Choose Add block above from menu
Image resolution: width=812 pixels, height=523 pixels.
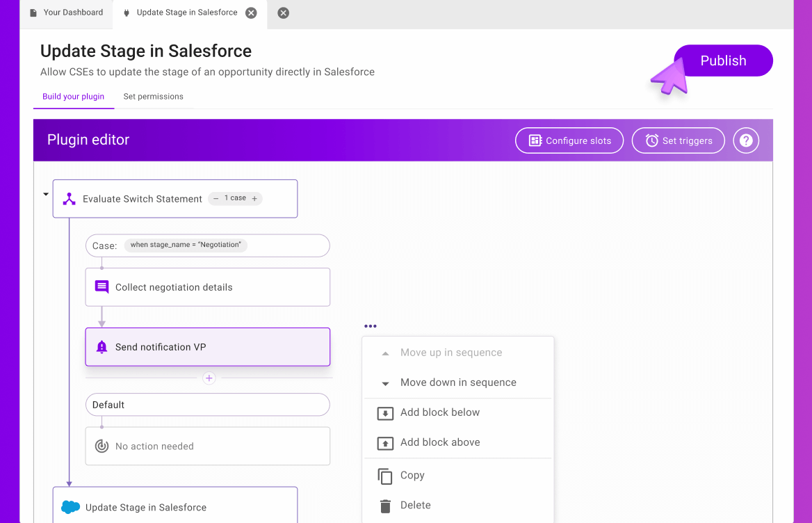pyautogui.click(x=439, y=442)
